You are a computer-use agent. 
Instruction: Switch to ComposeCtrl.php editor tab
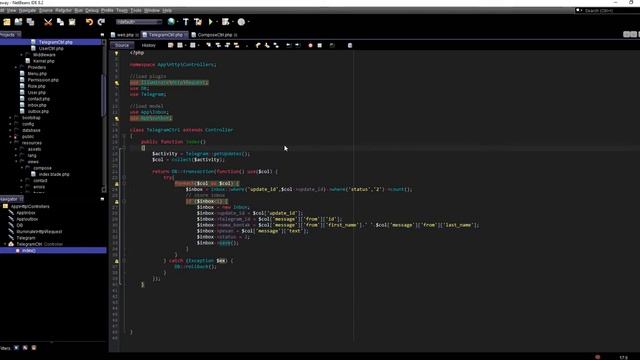pyautogui.click(x=215, y=35)
